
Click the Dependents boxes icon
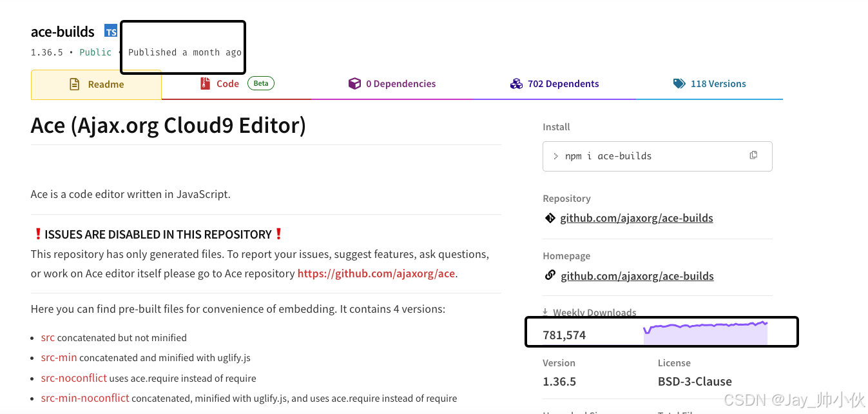516,84
